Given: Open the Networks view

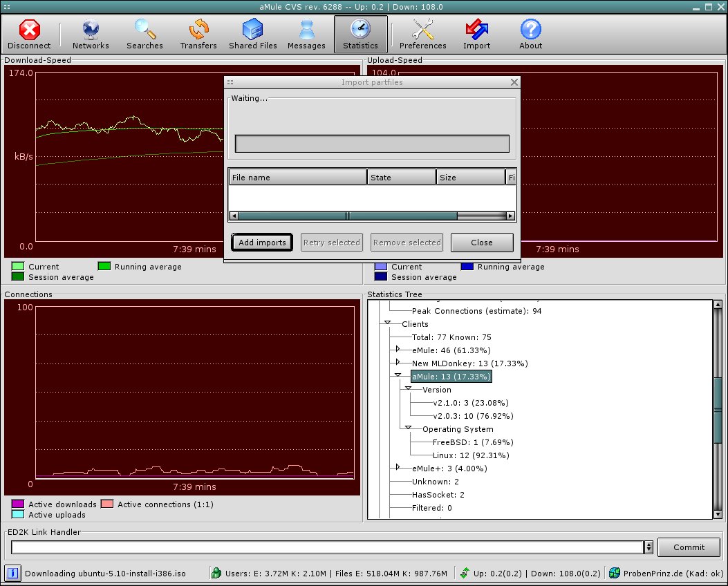Looking at the screenshot, I should click(91, 35).
